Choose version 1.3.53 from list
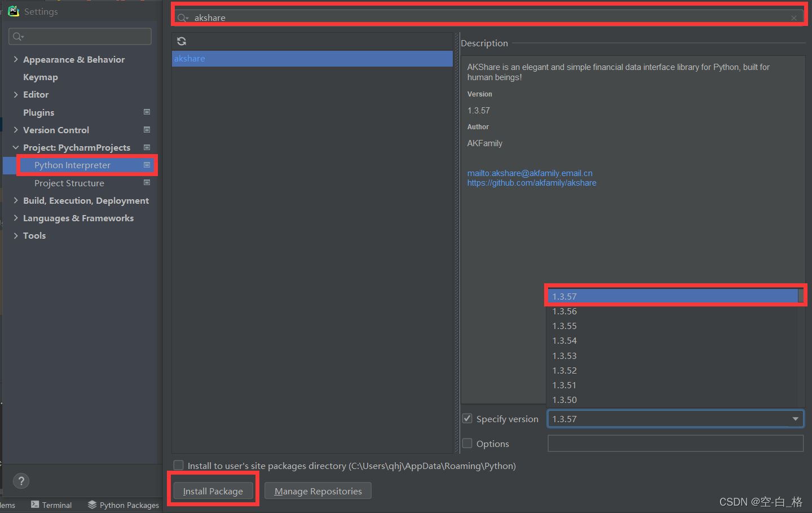The height and width of the screenshot is (513, 812). coord(672,356)
